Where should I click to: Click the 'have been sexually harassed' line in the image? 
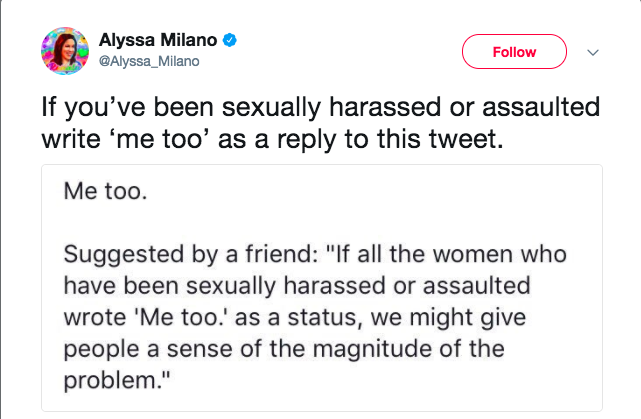(297, 286)
